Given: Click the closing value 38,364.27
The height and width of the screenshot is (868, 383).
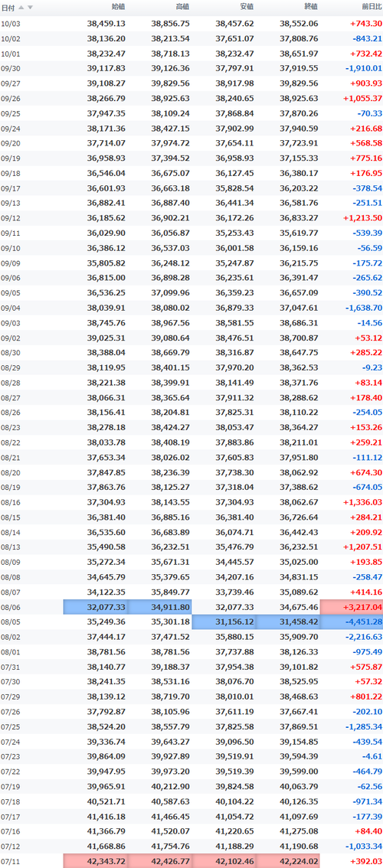Looking at the screenshot, I should pyautogui.click(x=300, y=427).
